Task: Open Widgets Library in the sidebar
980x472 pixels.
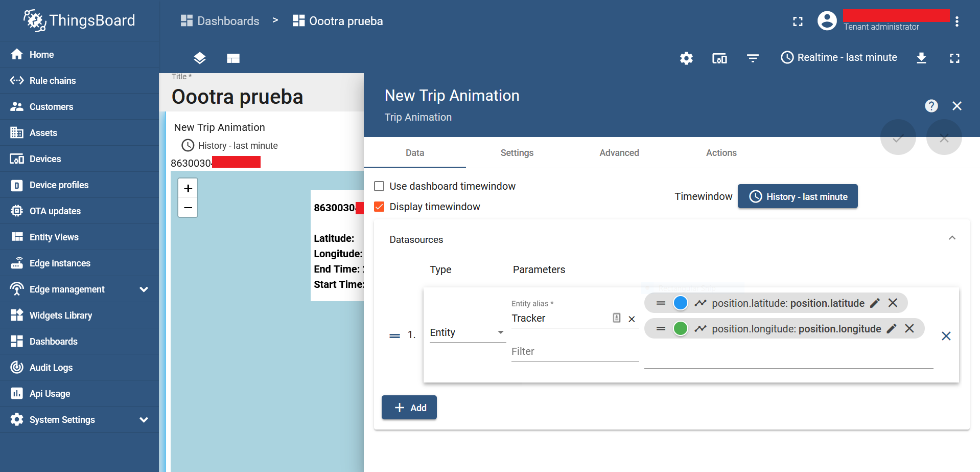Action: (79, 315)
